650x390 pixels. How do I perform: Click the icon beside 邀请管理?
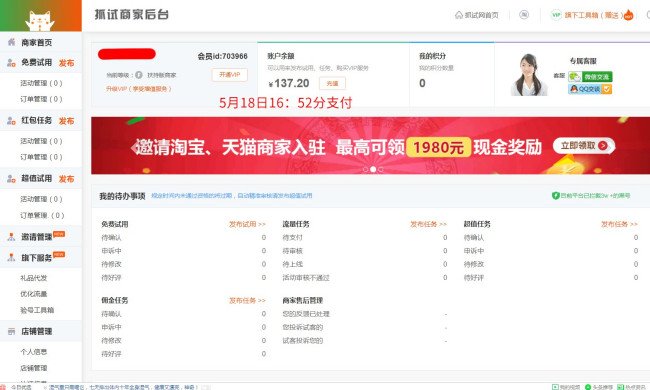[11, 237]
